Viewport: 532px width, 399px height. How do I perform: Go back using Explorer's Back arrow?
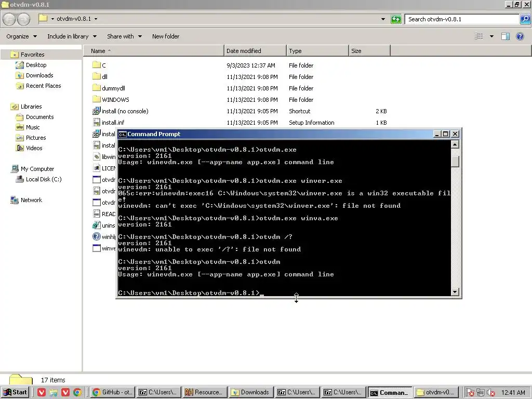pos(9,19)
